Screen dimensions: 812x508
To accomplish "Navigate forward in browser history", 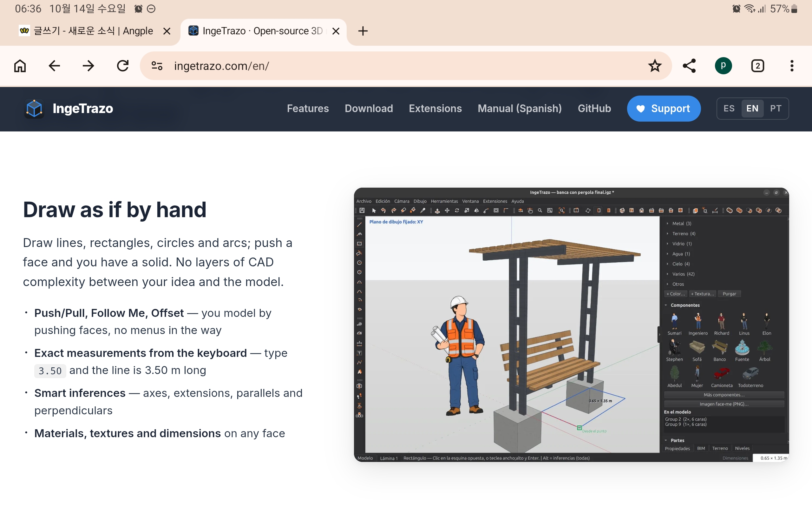I will tap(88, 66).
